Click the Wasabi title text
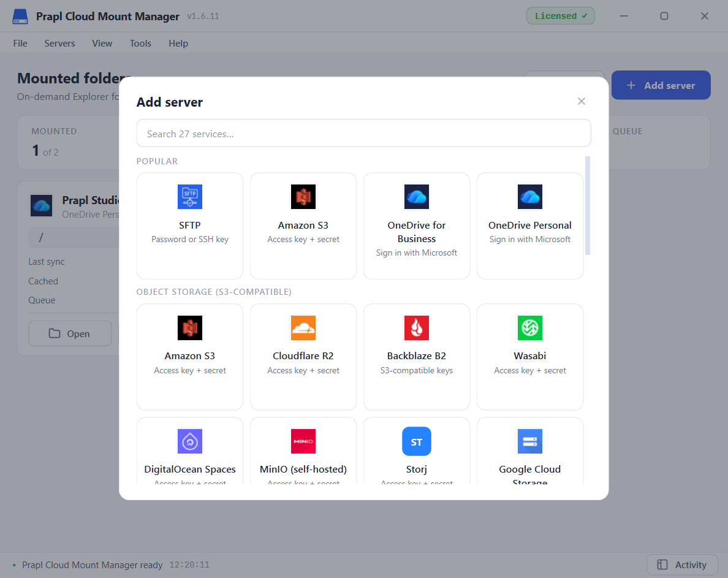The height and width of the screenshot is (578, 728). 529,356
